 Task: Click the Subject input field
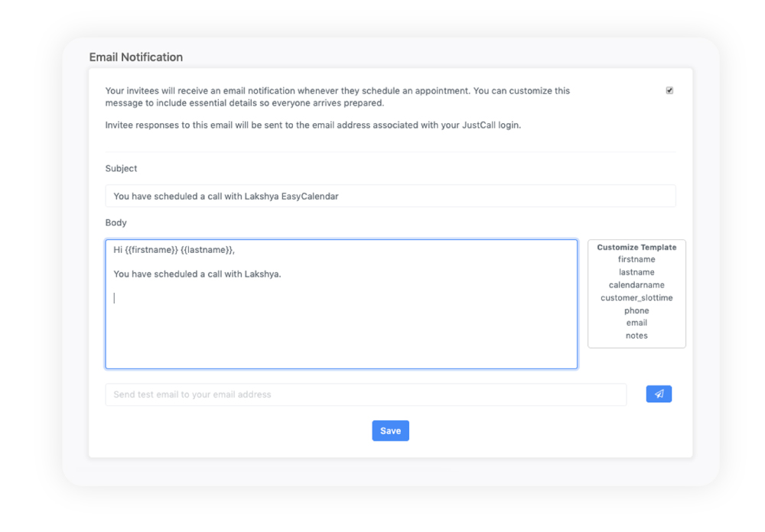point(390,196)
